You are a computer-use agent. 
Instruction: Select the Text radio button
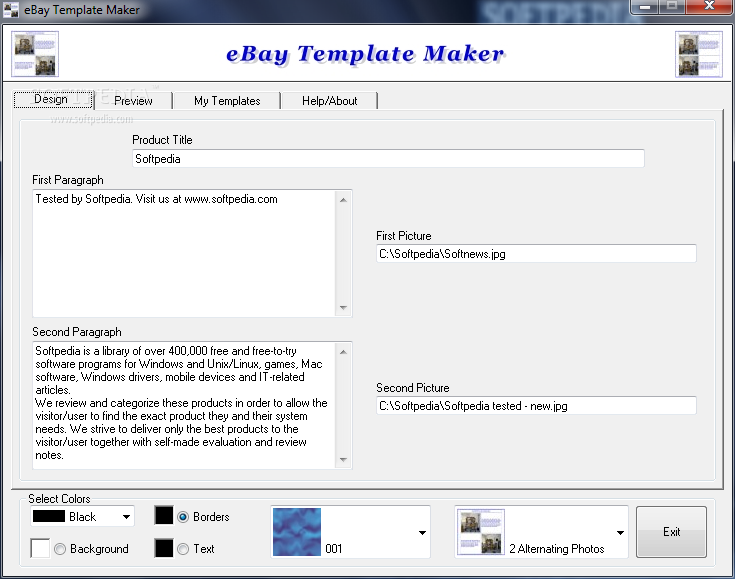(x=183, y=549)
